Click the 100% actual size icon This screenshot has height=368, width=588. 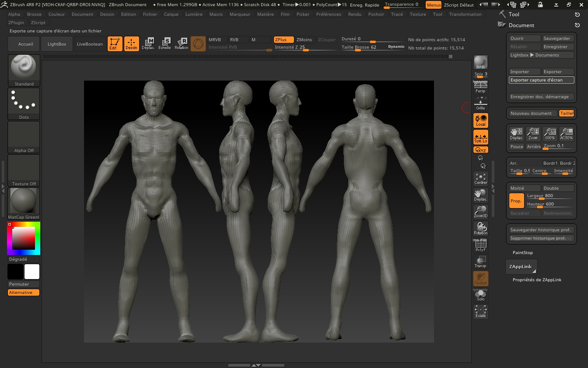[549, 134]
